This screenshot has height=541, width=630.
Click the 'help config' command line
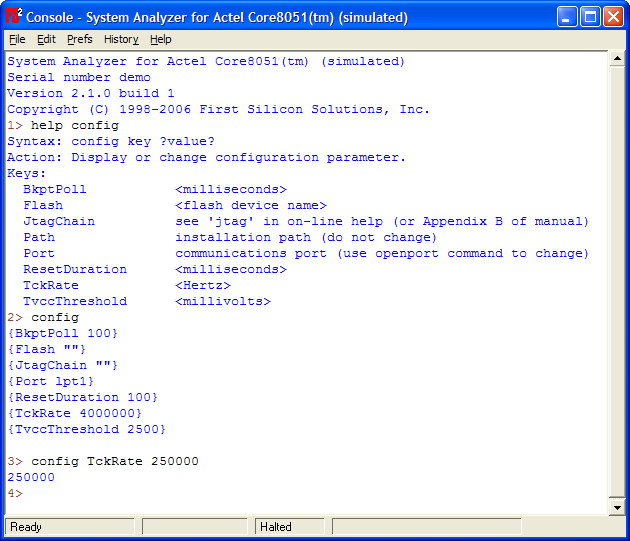pyautogui.click(x=63, y=125)
